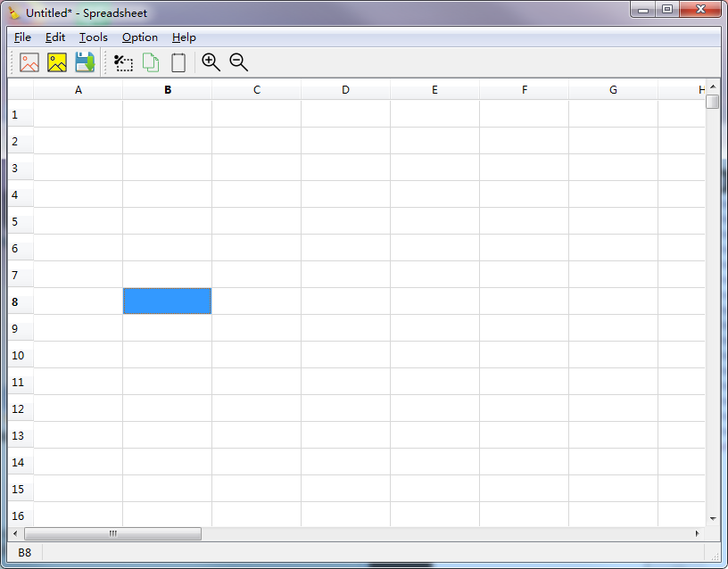Open the File menu
This screenshot has width=728, height=569.
pyautogui.click(x=23, y=37)
